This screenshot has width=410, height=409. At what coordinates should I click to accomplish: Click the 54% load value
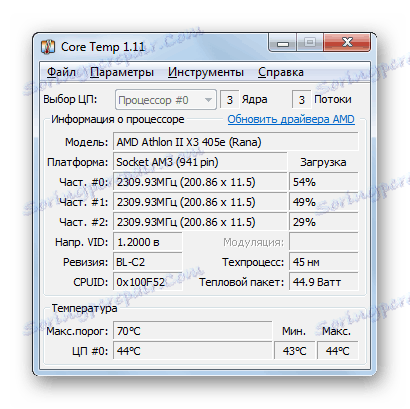pos(324,182)
